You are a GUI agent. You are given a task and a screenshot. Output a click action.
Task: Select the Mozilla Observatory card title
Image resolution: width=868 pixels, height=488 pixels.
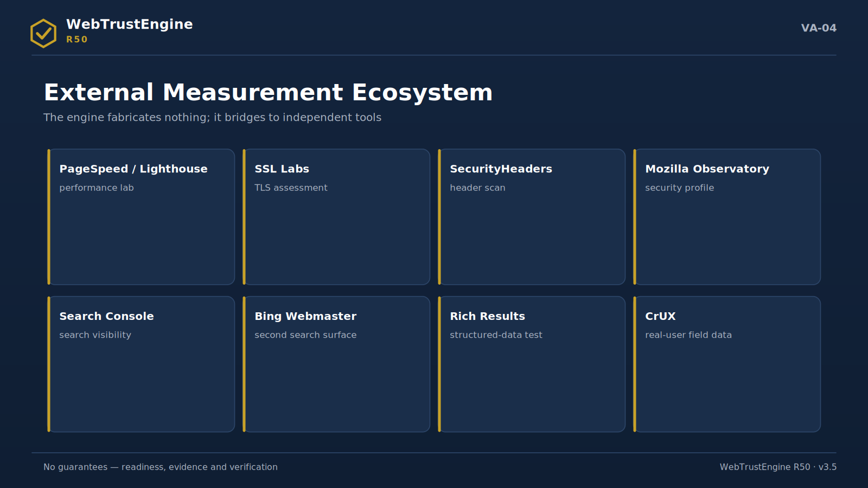pos(707,169)
